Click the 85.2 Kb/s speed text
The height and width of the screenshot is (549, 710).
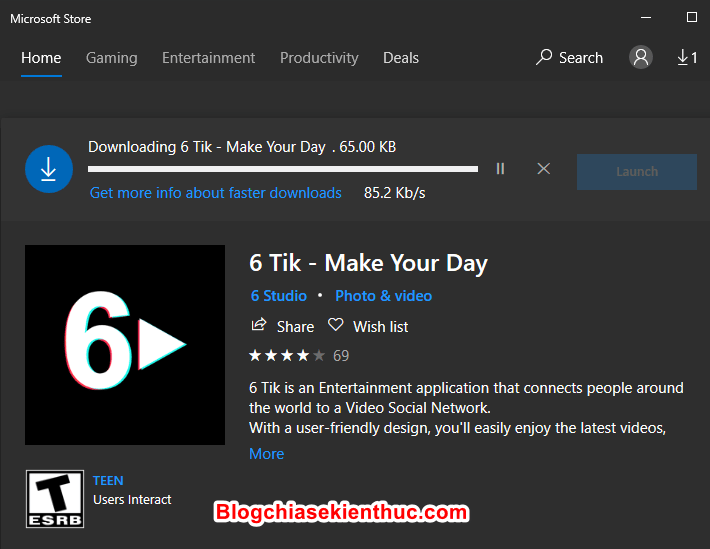394,193
